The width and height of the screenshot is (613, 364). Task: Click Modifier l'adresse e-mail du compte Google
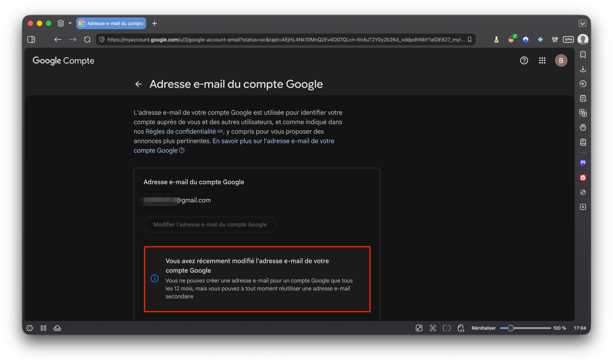click(x=210, y=225)
